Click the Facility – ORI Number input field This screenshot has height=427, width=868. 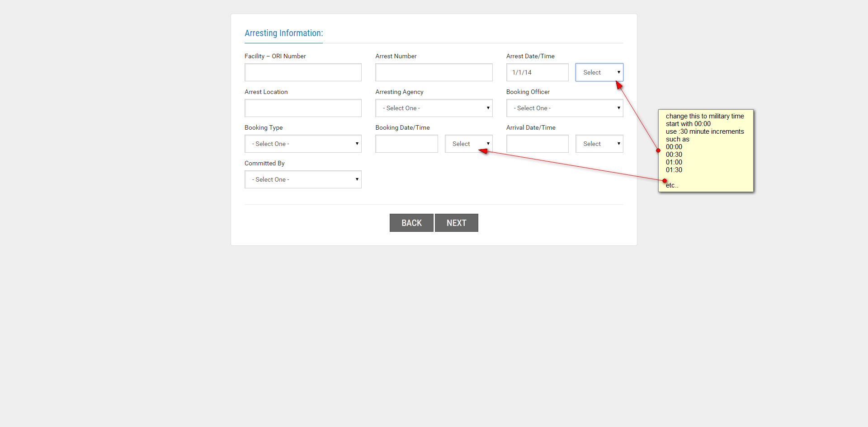(x=303, y=72)
